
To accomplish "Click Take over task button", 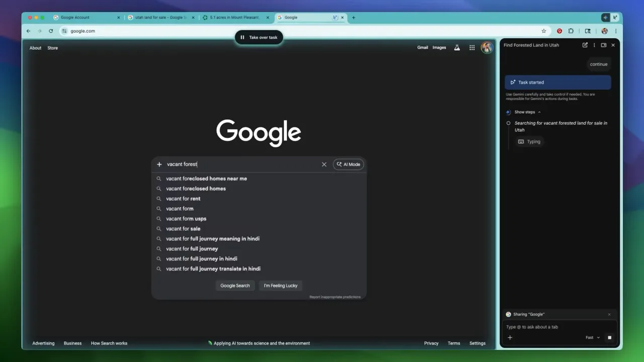I will 259,37.
